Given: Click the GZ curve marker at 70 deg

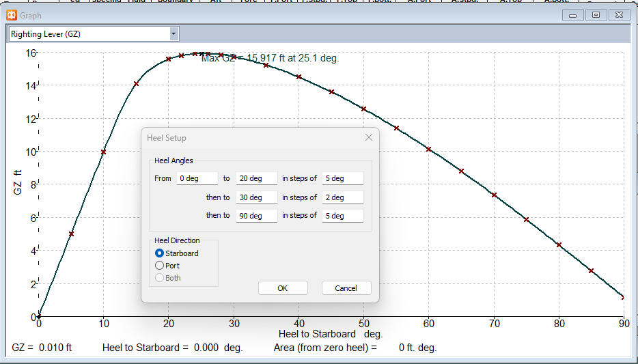Looking at the screenshot, I should pyautogui.click(x=494, y=195).
